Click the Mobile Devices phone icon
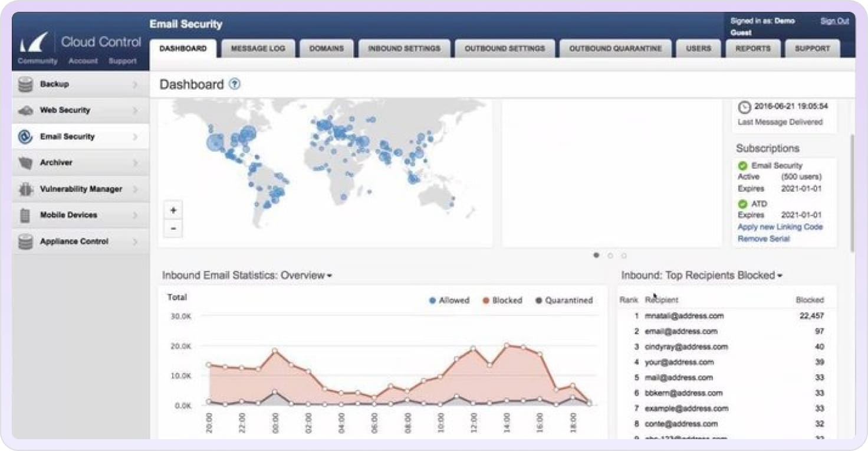Image resolution: width=868 pixels, height=451 pixels. point(25,215)
